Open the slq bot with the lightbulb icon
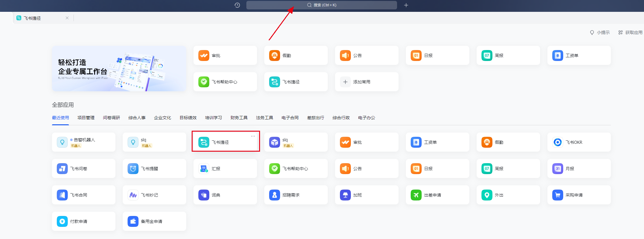 click(x=154, y=142)
